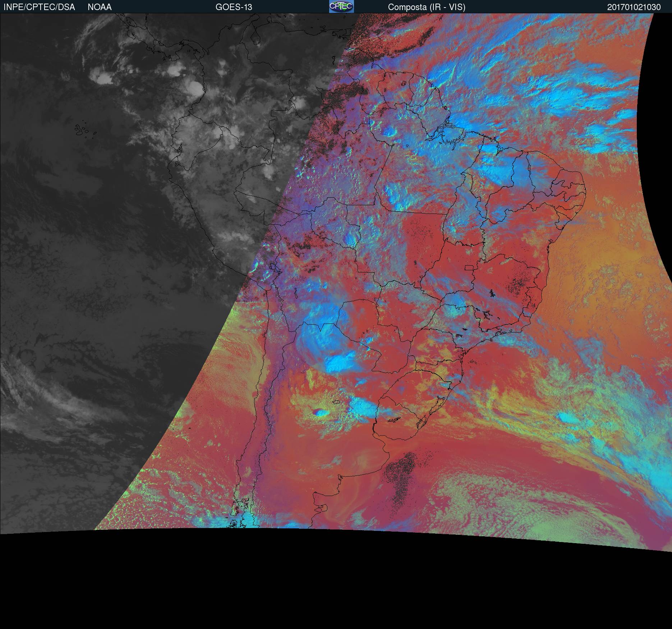Screen dimensions: 672x629
Task: Click the Composta (IR - VIS) label
Action: (x=427, y=7)
